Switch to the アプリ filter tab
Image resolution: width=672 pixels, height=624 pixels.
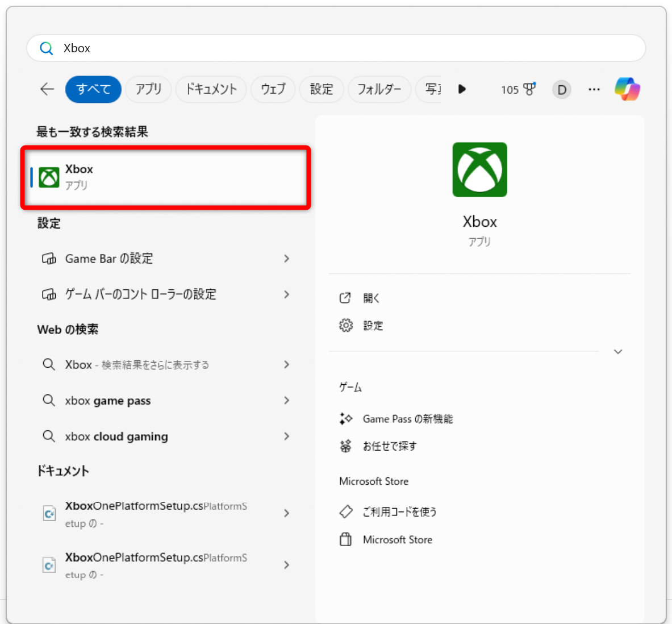pyautogui.click(x=148, y=89)
